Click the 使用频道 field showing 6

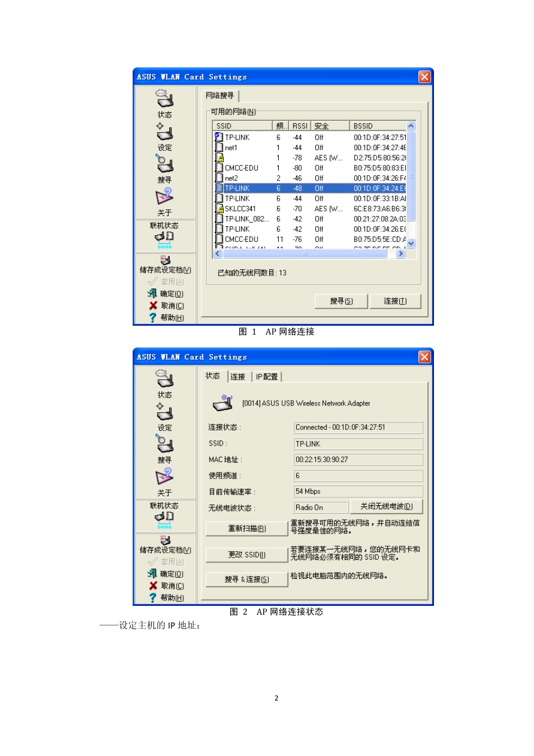358,476
